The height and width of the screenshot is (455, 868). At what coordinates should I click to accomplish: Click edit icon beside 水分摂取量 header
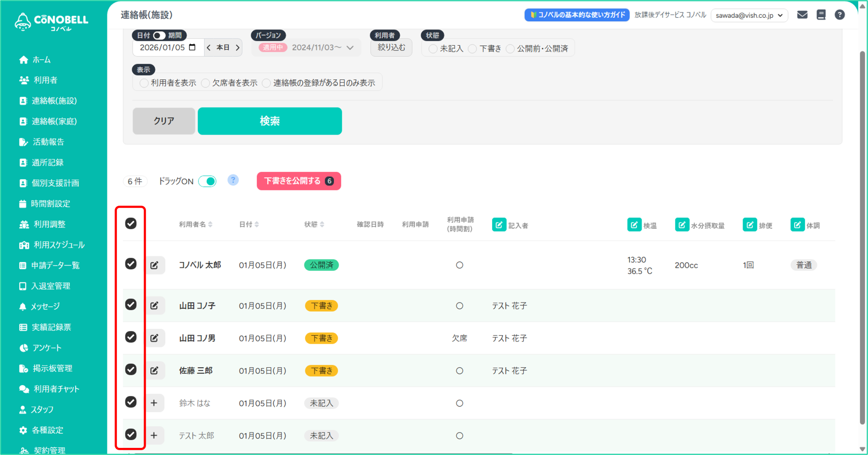coord(682,225)
